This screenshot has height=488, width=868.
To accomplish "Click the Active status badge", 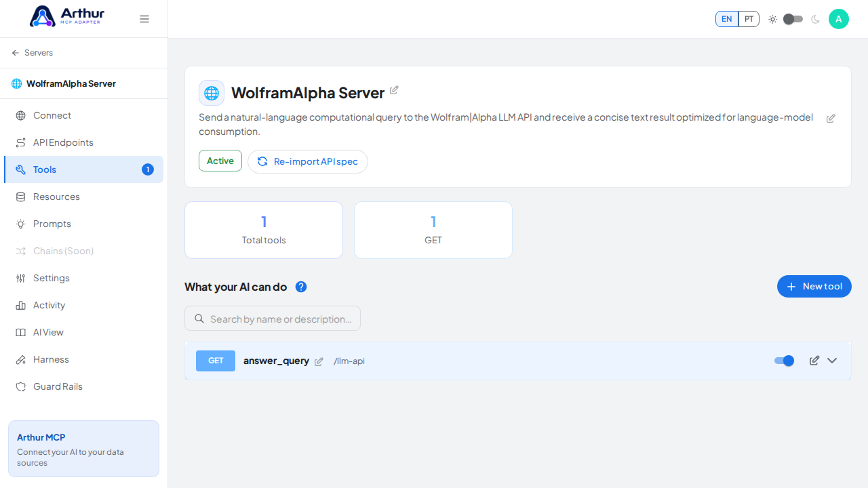I will (220, 161).
